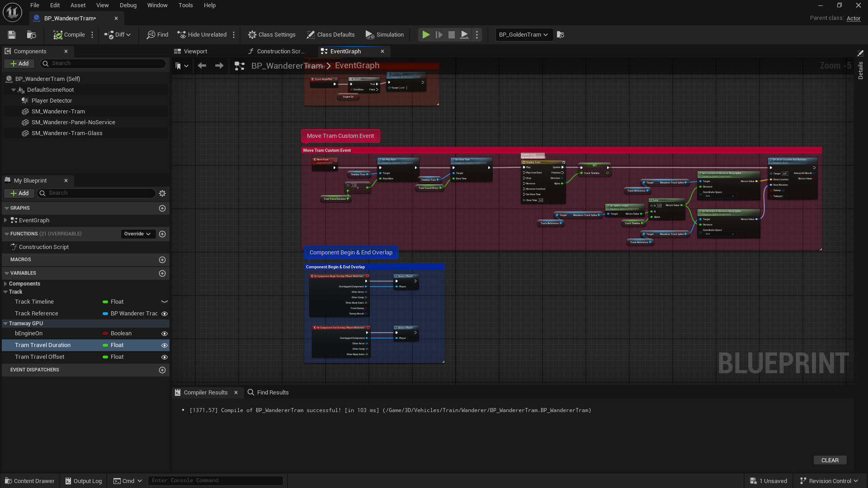Compile the Blueprint
The image size is (868, 488).
click(69, 34)
